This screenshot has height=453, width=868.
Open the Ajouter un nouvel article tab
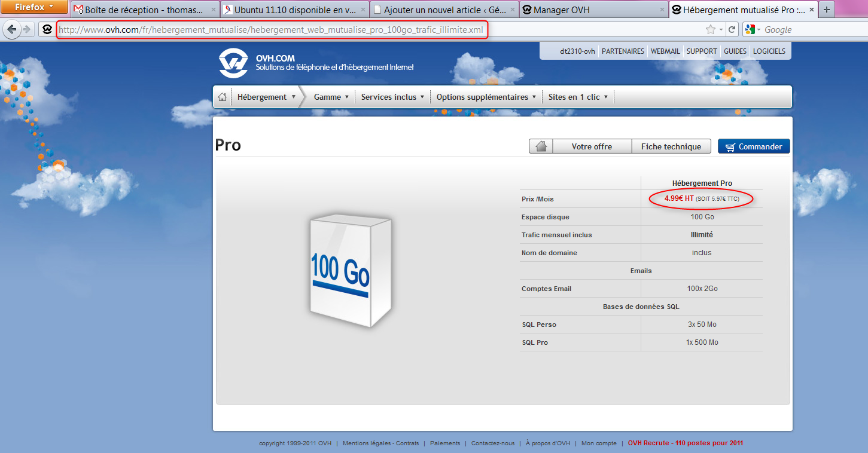444,10
